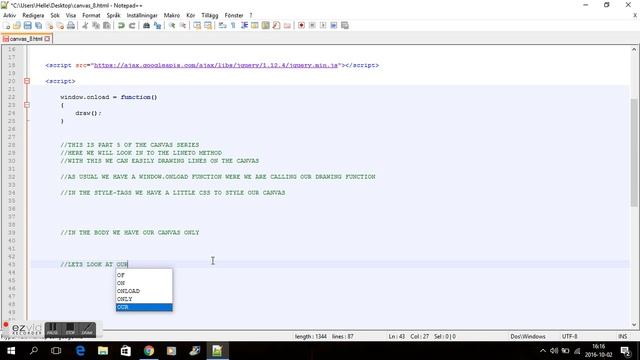Click the Playback macro icon
Image resolution: width=640 pixels, height=360 pixels.
(323, 25)
